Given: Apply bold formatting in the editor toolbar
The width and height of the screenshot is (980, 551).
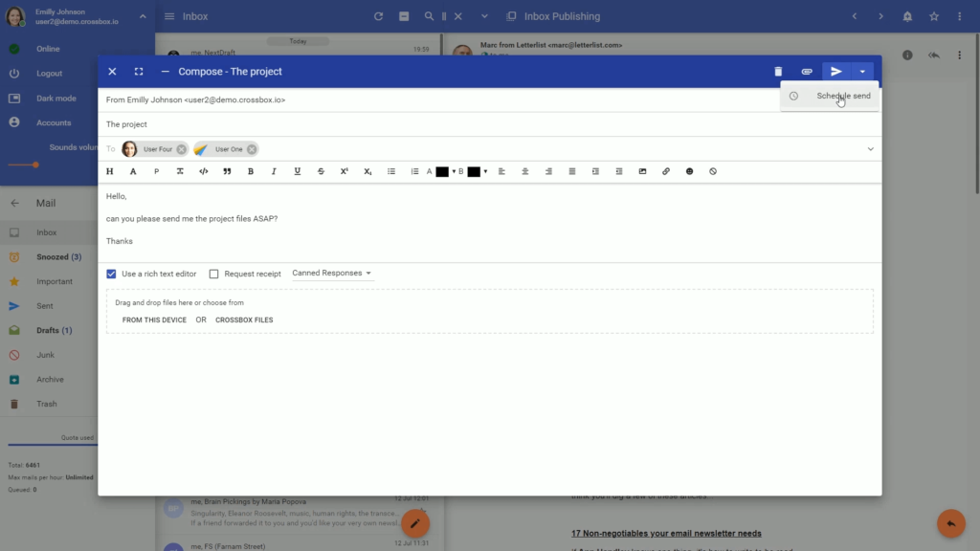Looking at the screenshot, I should point(251,171).
